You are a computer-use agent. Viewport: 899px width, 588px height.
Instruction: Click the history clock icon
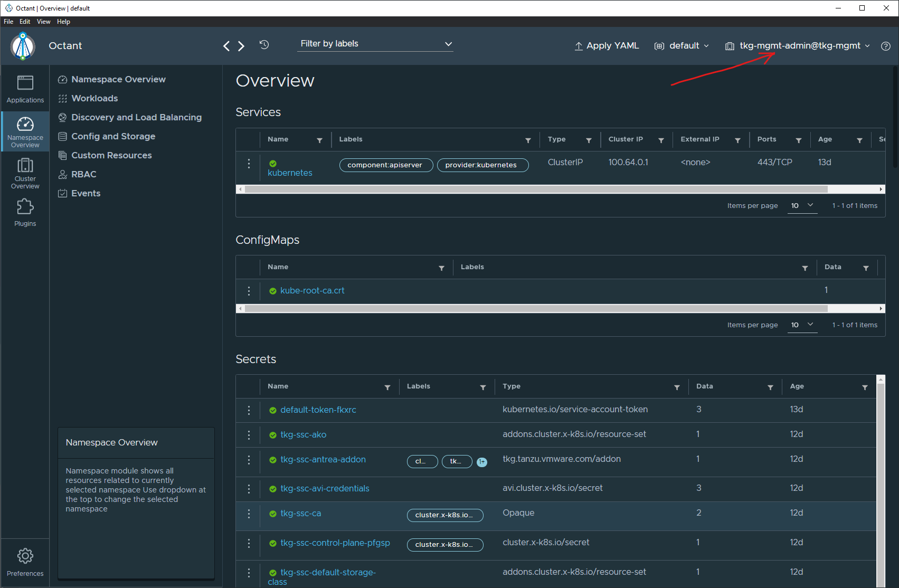264,45
